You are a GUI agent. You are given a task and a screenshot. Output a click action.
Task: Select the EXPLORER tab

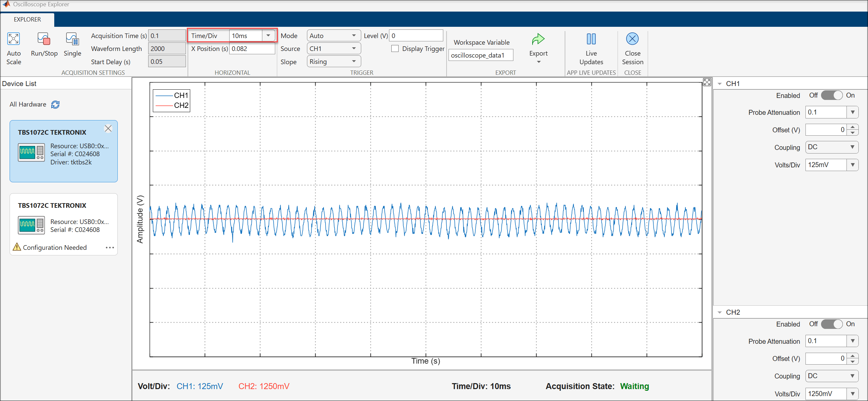pos(27,20)
